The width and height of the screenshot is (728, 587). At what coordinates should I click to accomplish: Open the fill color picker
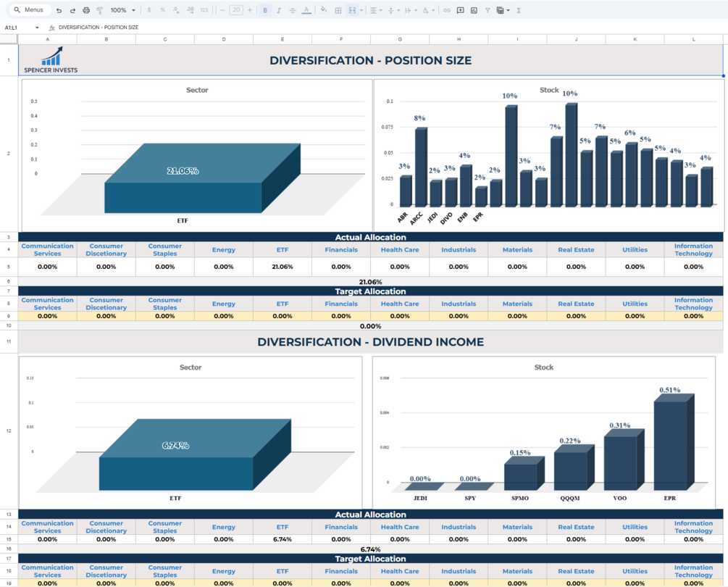pyautogui.click(x=324, y=10)
